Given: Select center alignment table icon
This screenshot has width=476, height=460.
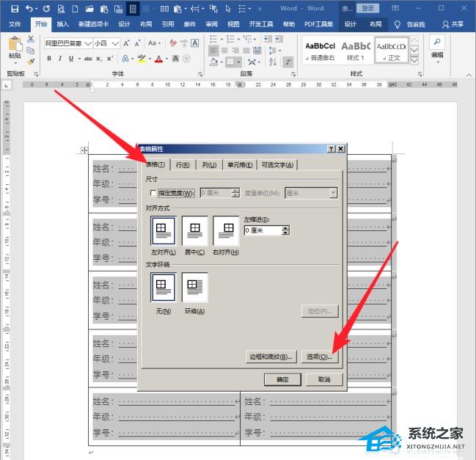Looking at the screenshot, I should pos(195,231).
